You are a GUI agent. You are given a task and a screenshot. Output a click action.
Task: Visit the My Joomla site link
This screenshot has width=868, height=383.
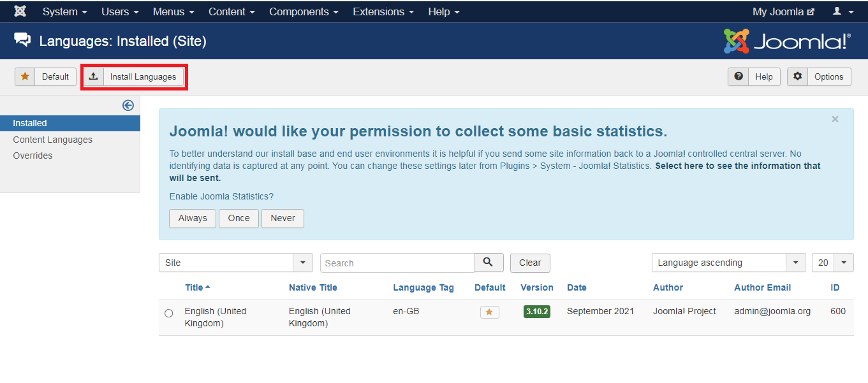click(783, 11)
